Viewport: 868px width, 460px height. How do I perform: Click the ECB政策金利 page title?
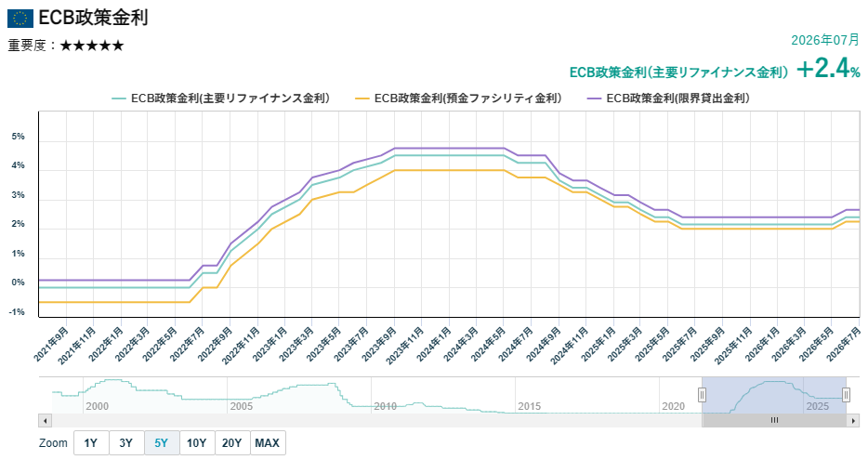click(x=93, y=19)
